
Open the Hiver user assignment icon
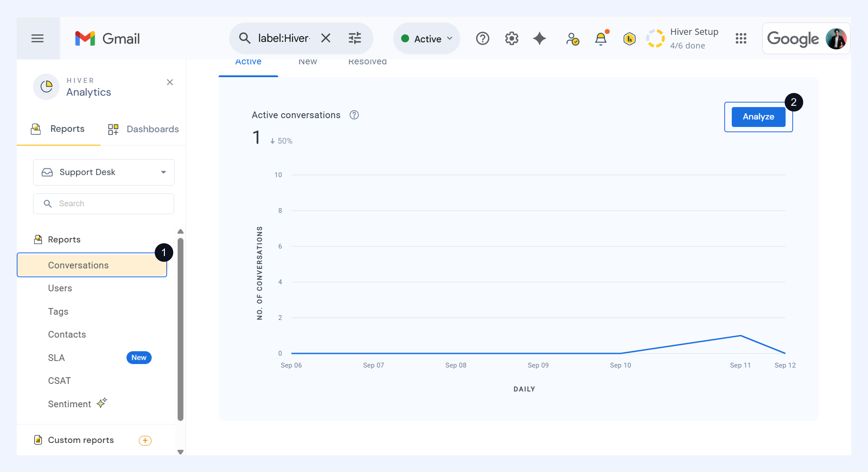[x=572, y=39]
